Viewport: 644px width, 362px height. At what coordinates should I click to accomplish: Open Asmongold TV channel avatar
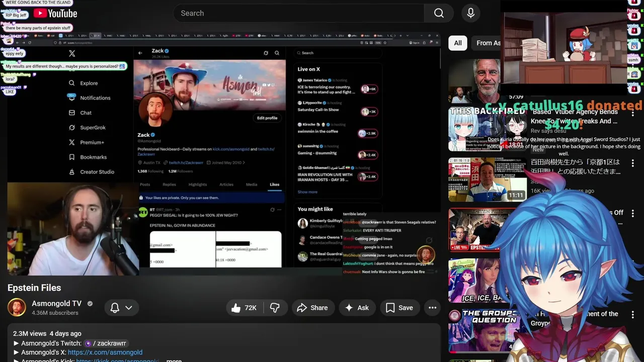click(x=17, y=308)
